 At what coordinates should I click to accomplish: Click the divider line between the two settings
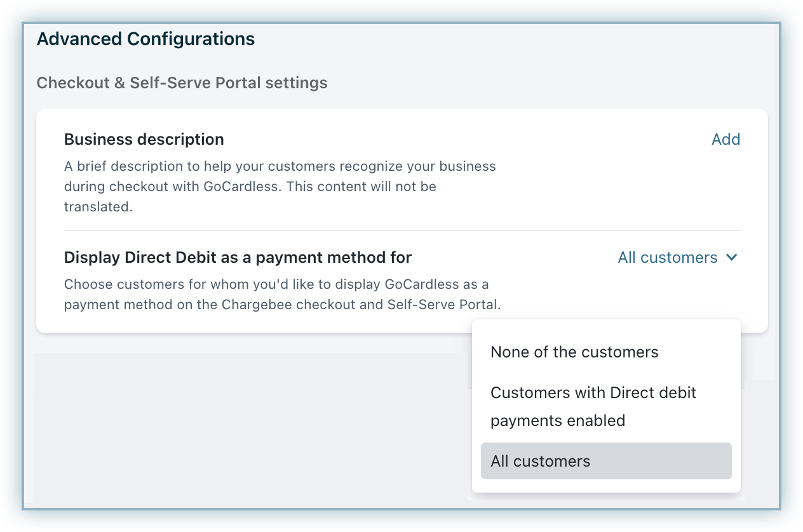click(402, 230)
